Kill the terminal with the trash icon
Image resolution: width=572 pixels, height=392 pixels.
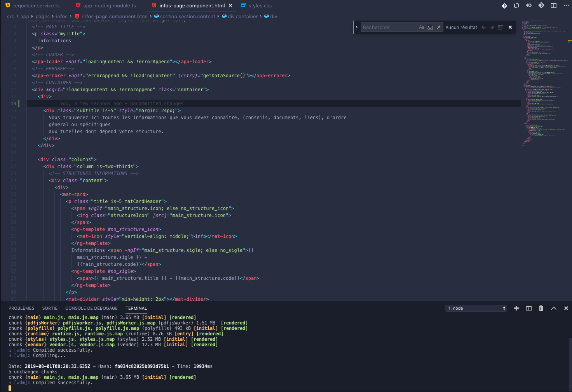[x=541, y=308]
